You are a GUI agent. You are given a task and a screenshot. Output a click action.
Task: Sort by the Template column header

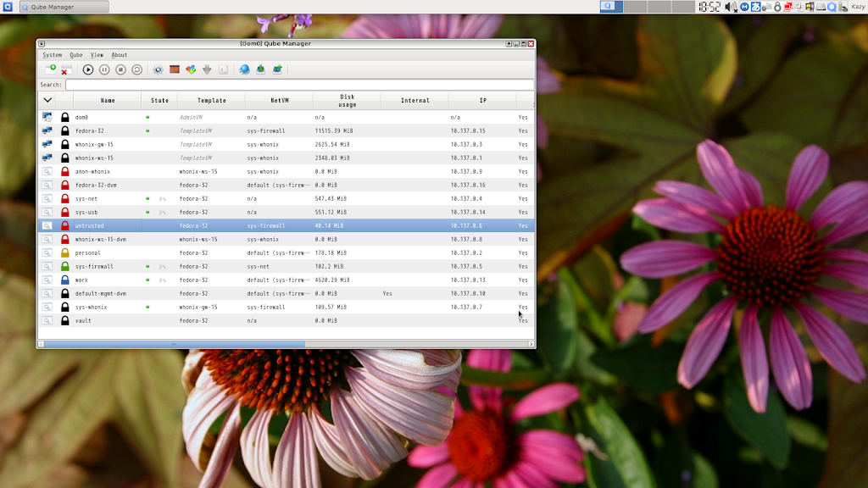[211, 100]
